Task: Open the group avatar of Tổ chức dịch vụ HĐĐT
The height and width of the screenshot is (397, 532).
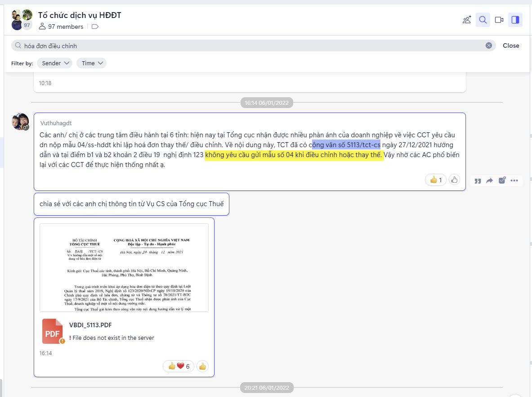Action: click(21, 20)
